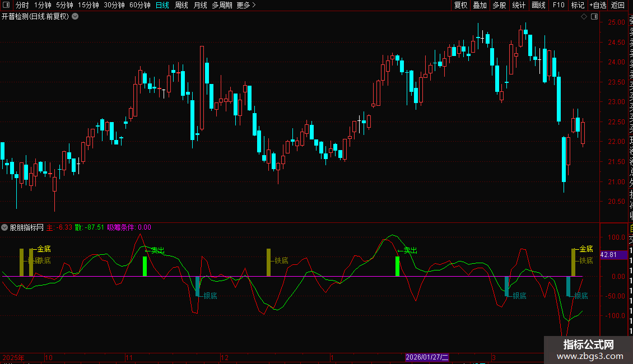The image size is (633, 364).
Task: Open the F10 company info
Action: (558, 5)
